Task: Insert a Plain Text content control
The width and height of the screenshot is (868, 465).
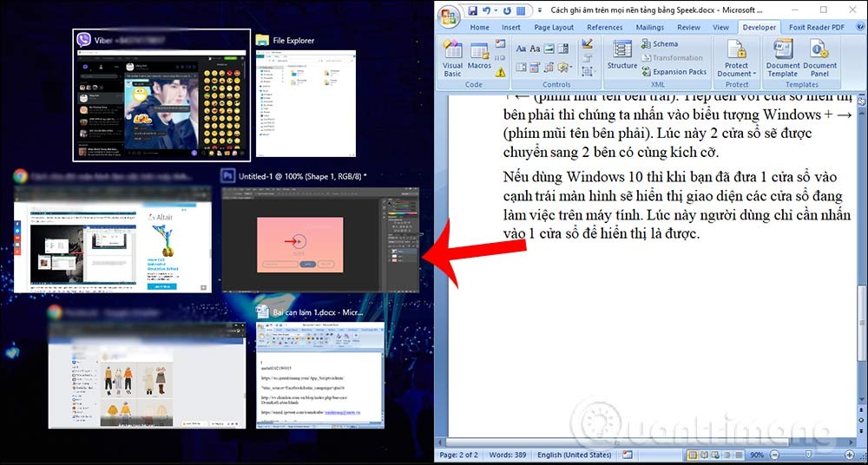Action: click(x=535, y=49)
